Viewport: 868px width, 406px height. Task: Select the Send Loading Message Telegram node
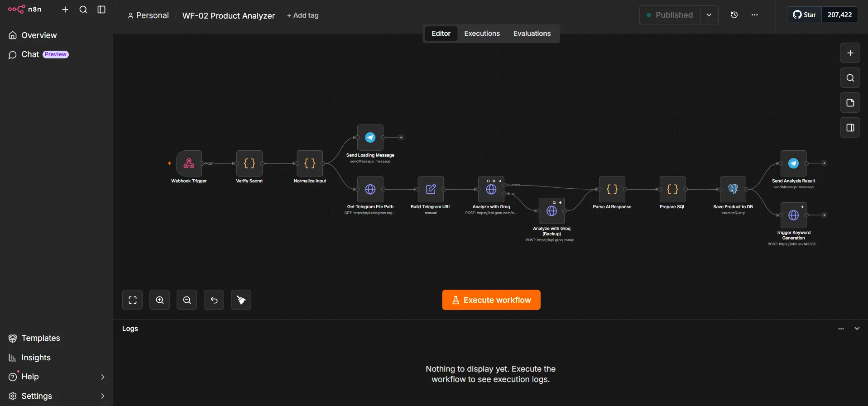(x=370, y=138)
